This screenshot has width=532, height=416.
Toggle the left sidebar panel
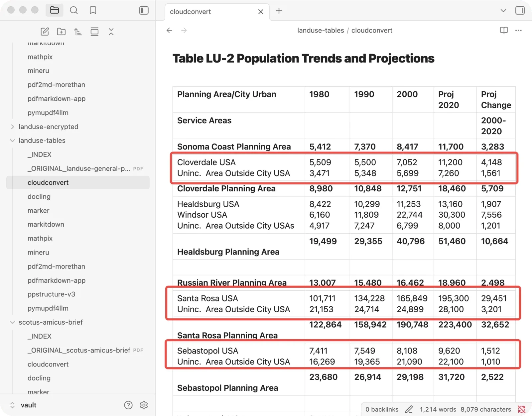(144, 10)
